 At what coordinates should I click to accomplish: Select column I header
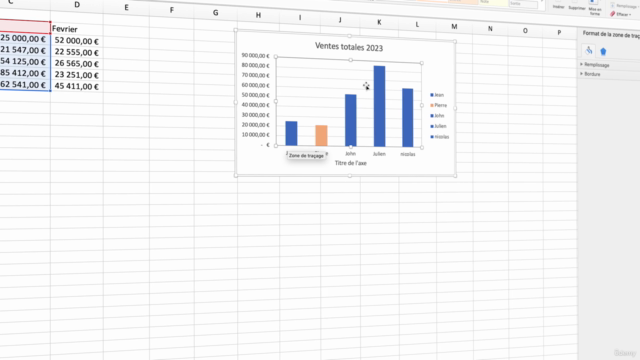tap(300, 18)
